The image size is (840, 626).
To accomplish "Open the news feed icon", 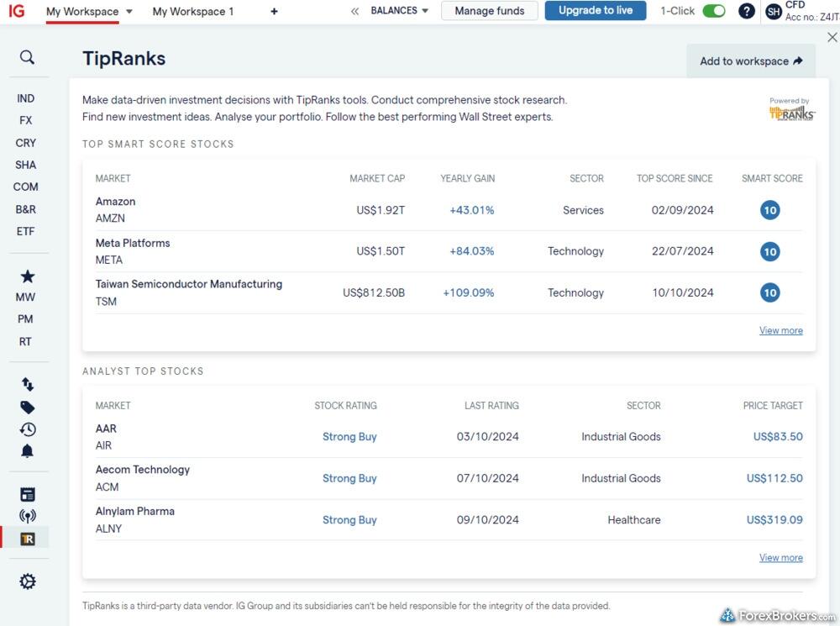I will click(x=27, y=494).
